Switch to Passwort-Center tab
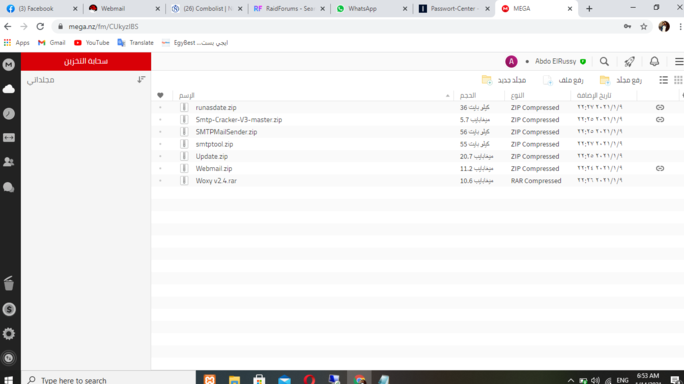684x384 pixels. point(454,9)
